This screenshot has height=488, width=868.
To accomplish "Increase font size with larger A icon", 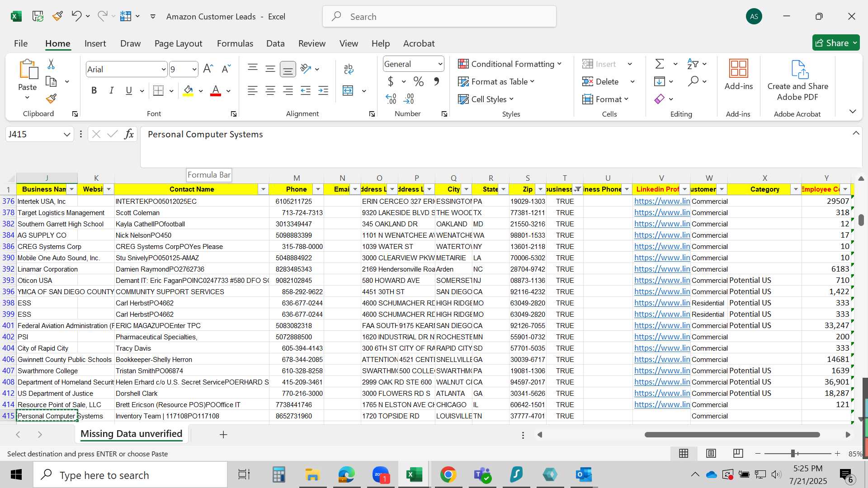I will (x=208, y=69).
